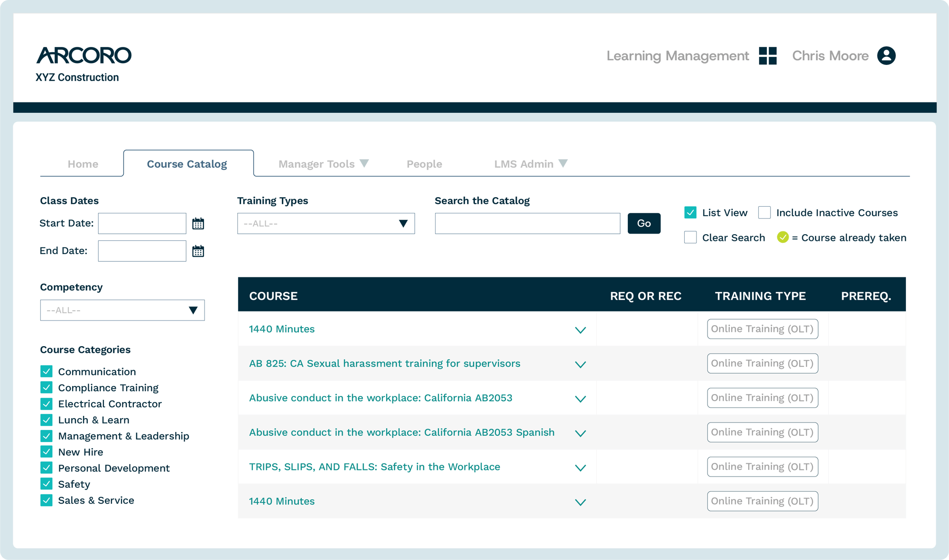Expand the California AB2053 course row chevron

pyautogui.click(x=580, y=399)
